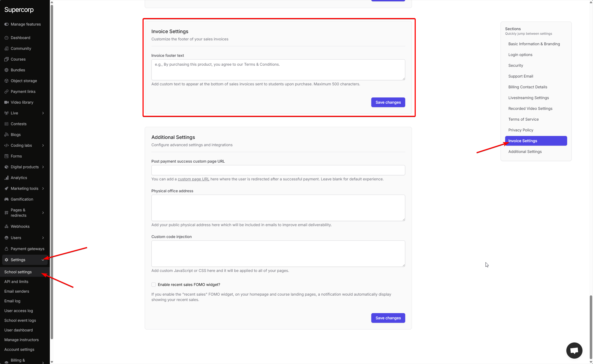Viewport: 593px width, 364px height.
Task: Collapse the Settings menu chevron
Action: coord(43,260)
